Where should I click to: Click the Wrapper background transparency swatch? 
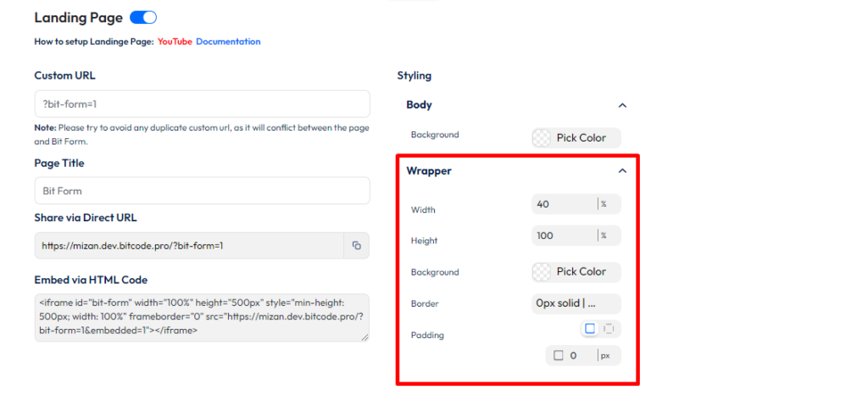[542, 272]
